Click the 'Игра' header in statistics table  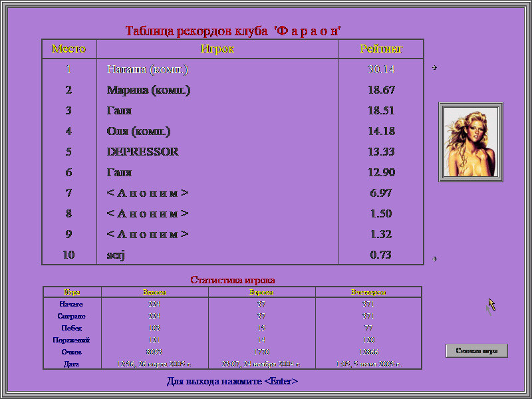(72, 292)
